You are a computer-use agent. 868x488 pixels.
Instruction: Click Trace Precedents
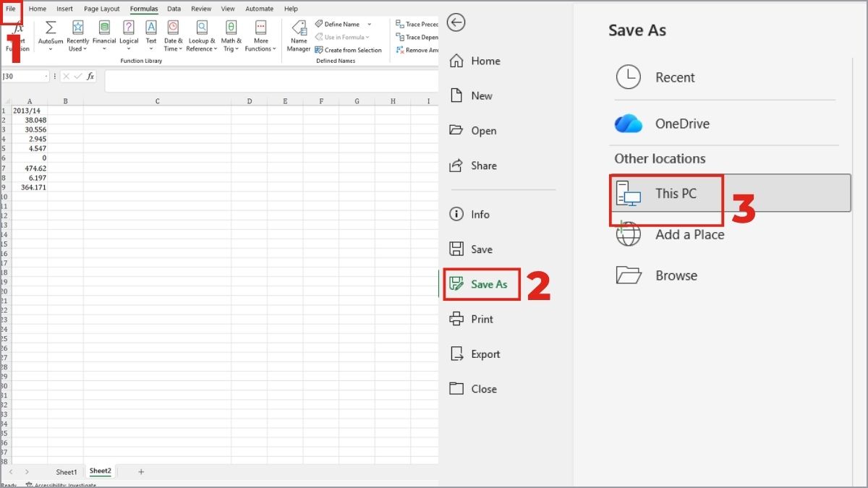[x=417, y=25]
